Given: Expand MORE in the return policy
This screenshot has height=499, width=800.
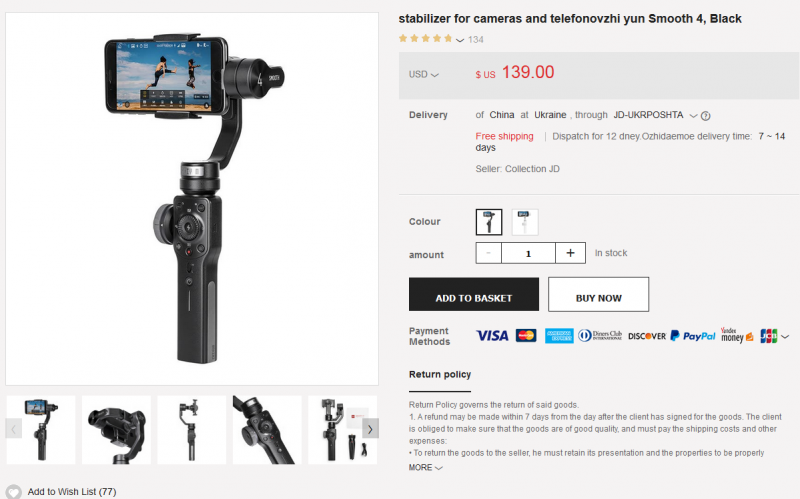Looking at the screenshot, I should coord(426,467).
